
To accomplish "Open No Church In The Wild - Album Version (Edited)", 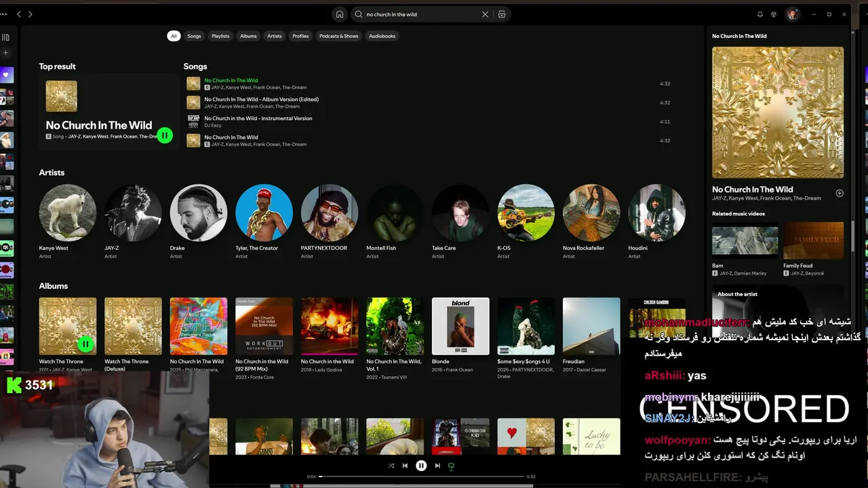I will click(261, 100).
